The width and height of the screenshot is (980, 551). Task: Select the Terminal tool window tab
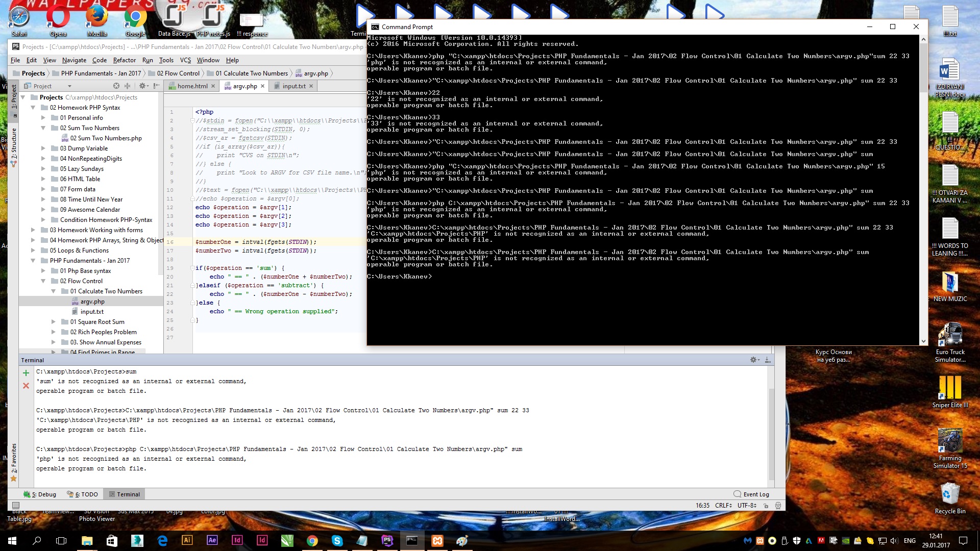coord(124,494)
